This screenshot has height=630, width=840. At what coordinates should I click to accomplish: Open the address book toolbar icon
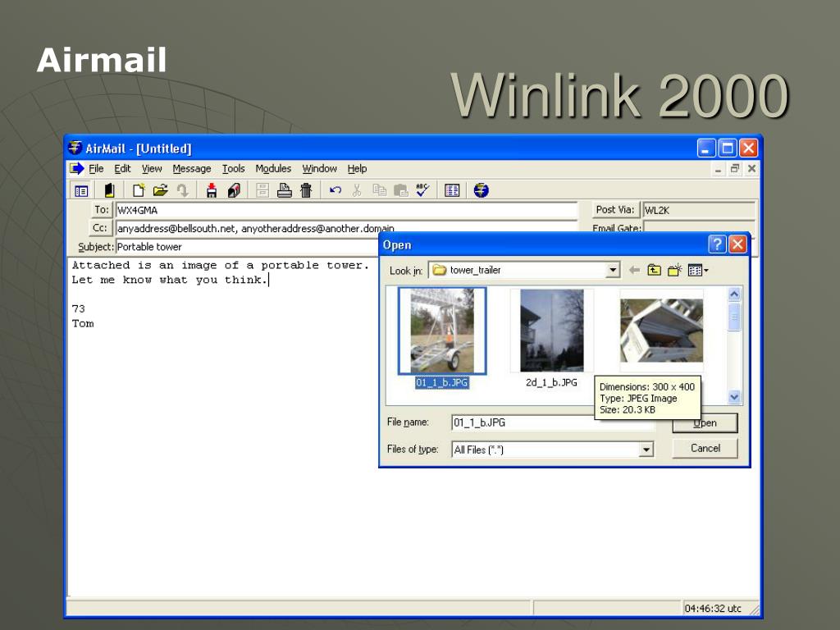pos(109,190)
